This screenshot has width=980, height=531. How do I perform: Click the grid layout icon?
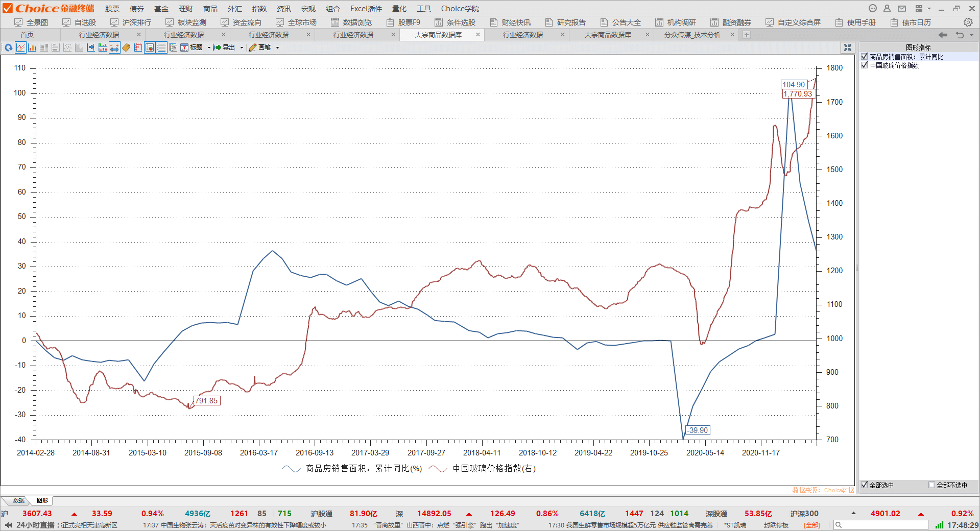tap(919, 8)
